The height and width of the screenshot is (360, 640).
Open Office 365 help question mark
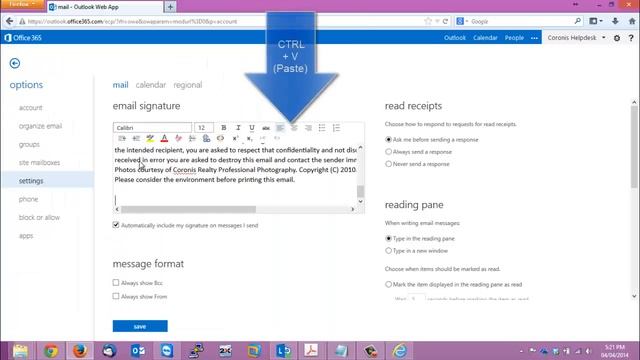631,38
